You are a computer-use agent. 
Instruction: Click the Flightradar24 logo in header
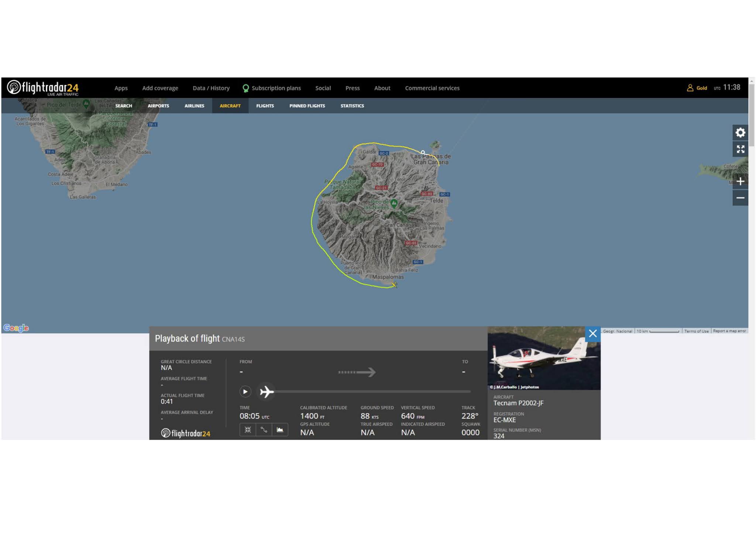coord(43,88)
